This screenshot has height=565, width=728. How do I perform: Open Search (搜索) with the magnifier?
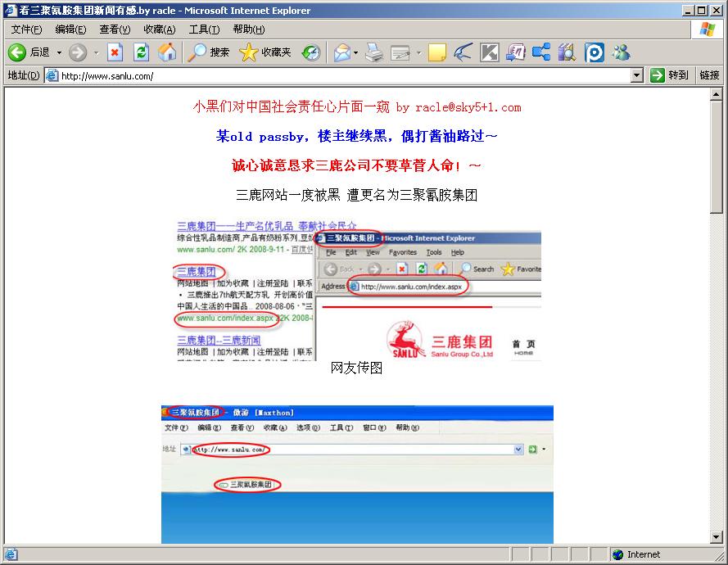pos(209,52)
